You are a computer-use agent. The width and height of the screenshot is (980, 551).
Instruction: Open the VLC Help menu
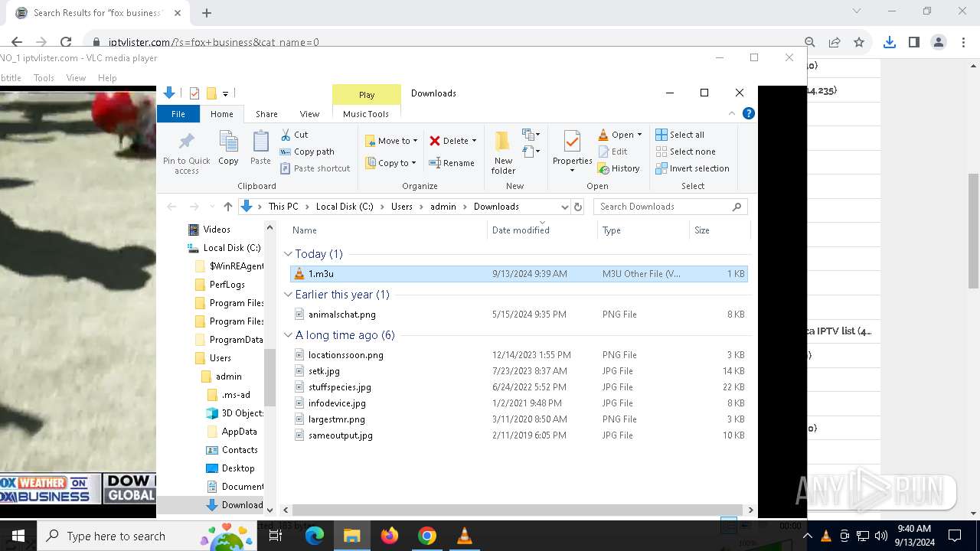(107, 78)
